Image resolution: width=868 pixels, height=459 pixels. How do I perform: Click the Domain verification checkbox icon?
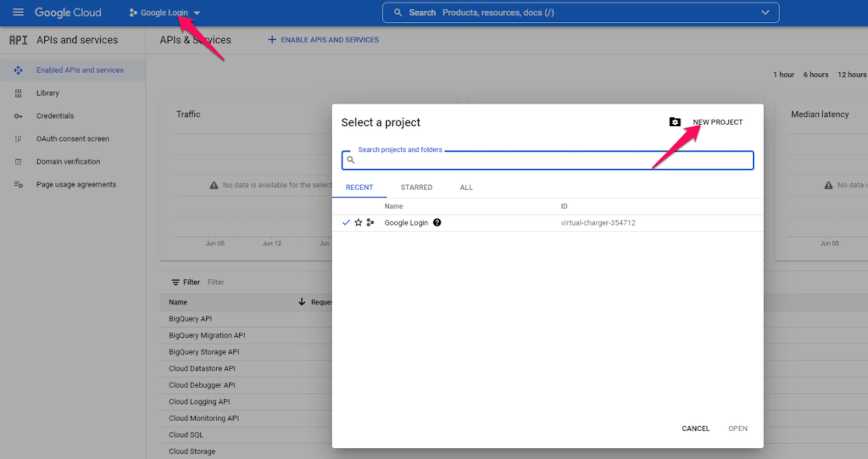[x=18, y=162]
